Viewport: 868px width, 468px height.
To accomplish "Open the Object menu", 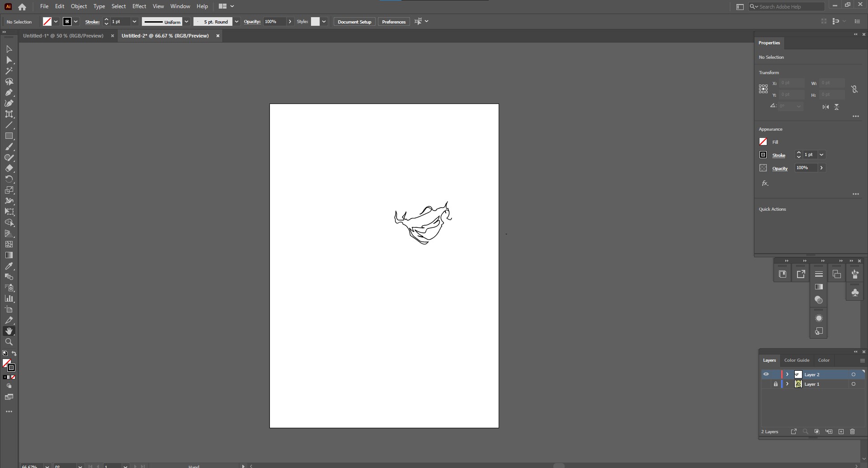I will (79, 6).
